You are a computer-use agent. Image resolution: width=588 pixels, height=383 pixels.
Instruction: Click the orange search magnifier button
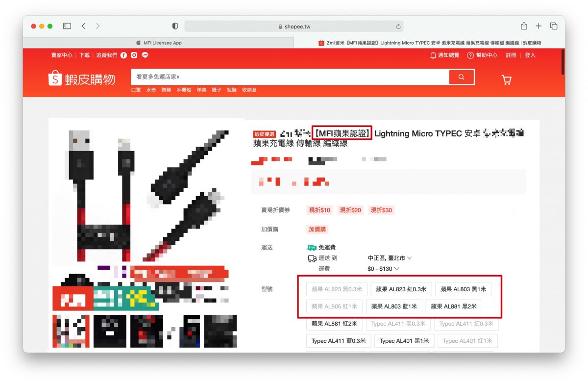point(462,77)
